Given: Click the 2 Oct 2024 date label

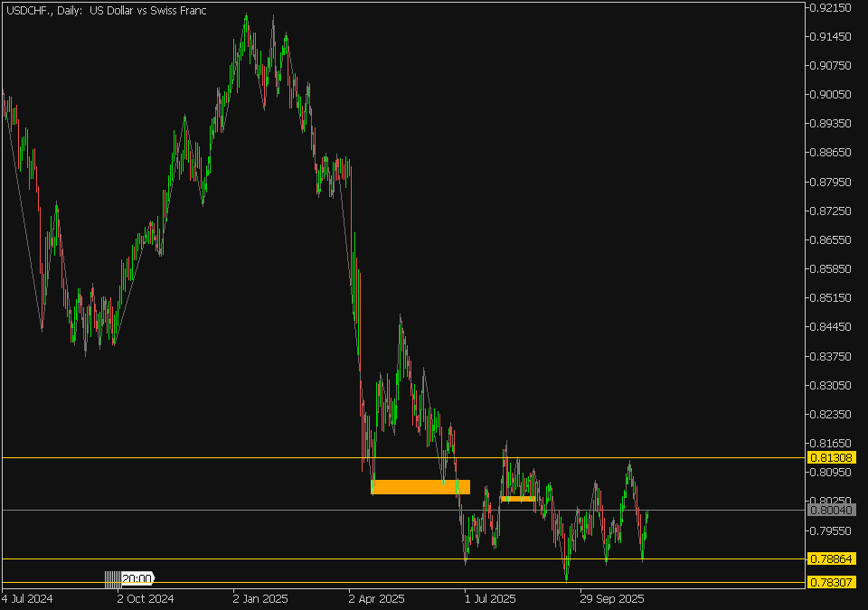Looking at the screenshot, I should click(145, 598).
